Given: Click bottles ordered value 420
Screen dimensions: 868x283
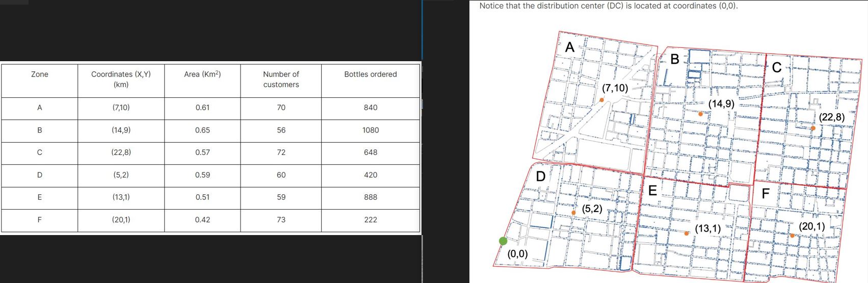Looking at the screenshot, I should pos(371,175).
